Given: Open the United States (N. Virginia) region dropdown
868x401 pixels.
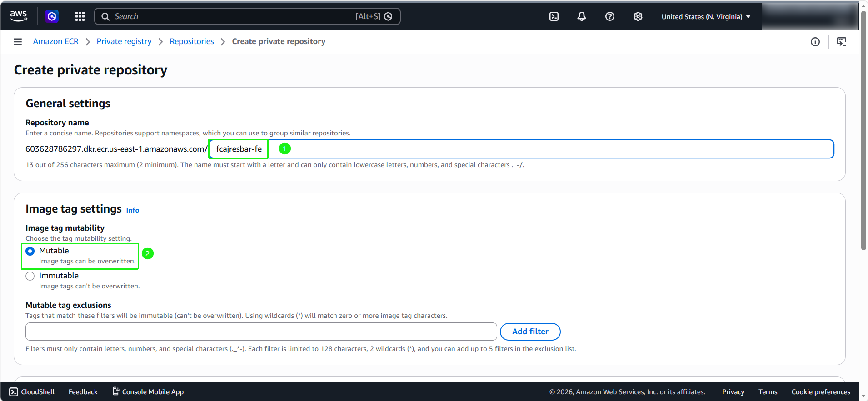Looking at the screenshot, I should [706, 16].
